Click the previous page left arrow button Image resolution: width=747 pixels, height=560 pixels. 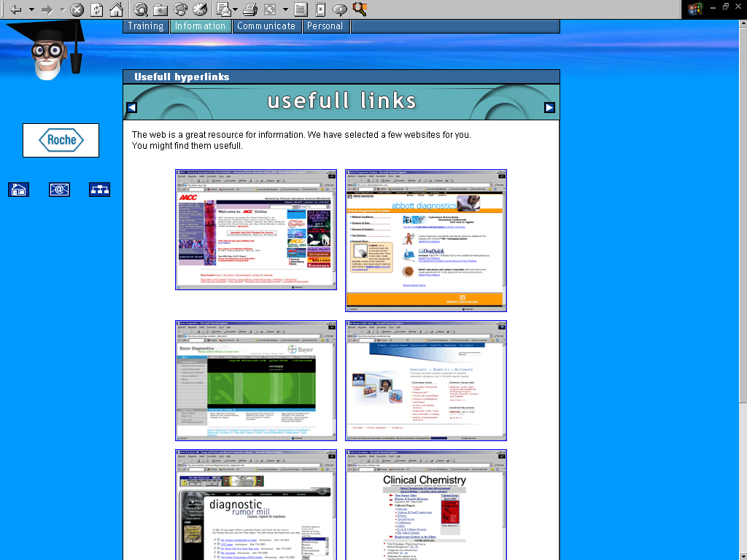pos(132,108)
